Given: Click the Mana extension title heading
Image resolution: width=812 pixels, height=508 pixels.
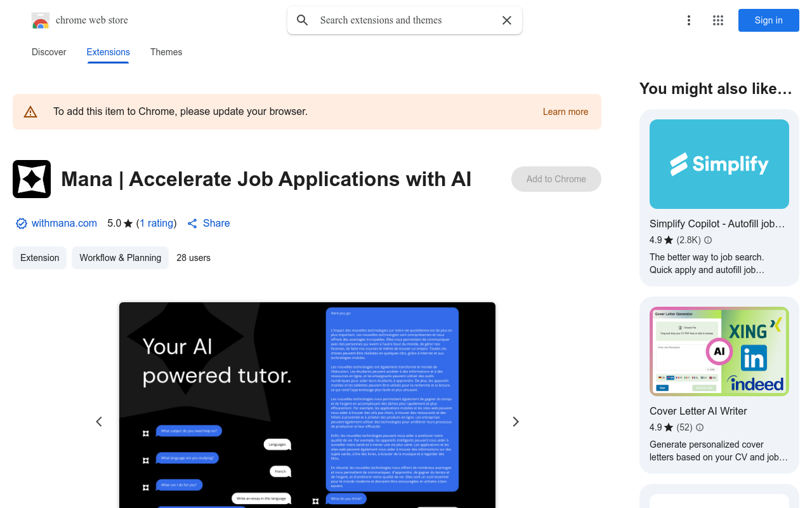Looking at the screenshot, I should [266, 179].
